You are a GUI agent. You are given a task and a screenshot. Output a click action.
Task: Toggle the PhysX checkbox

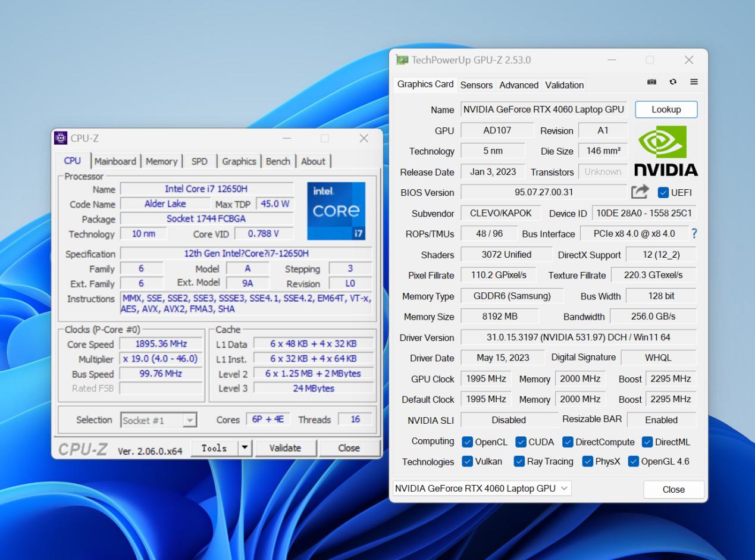click(x=588, y=461)
